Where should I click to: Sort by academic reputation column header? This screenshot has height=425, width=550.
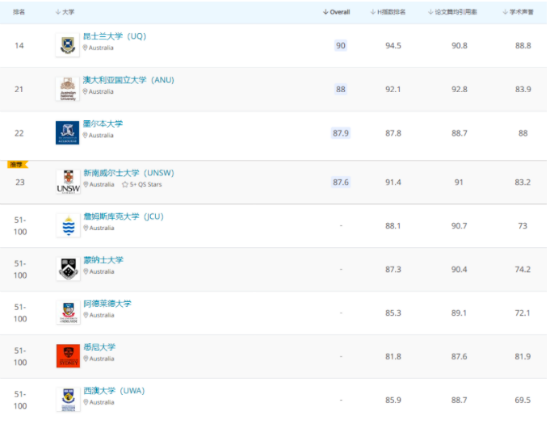(x=518, y=12)
